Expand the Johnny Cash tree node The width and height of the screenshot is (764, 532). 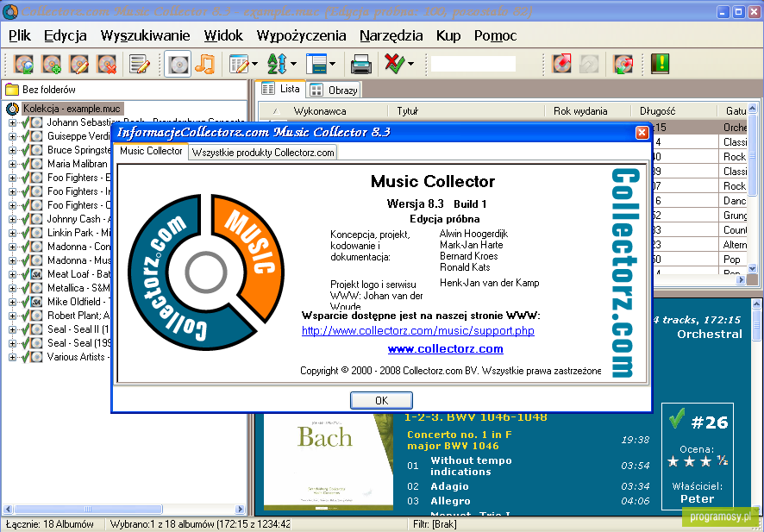pyautogui.click(x=12, y=219)
